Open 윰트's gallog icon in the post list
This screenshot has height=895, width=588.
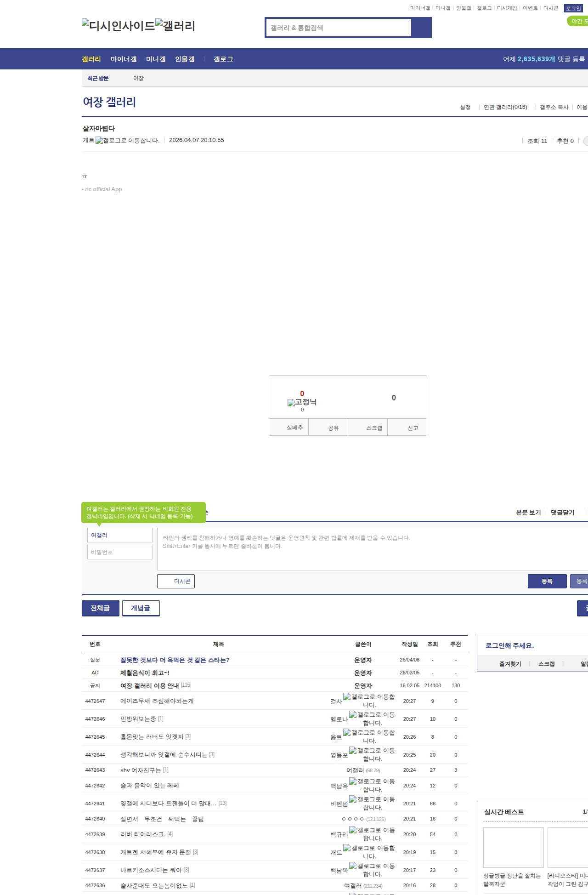[x=369, y=736]
